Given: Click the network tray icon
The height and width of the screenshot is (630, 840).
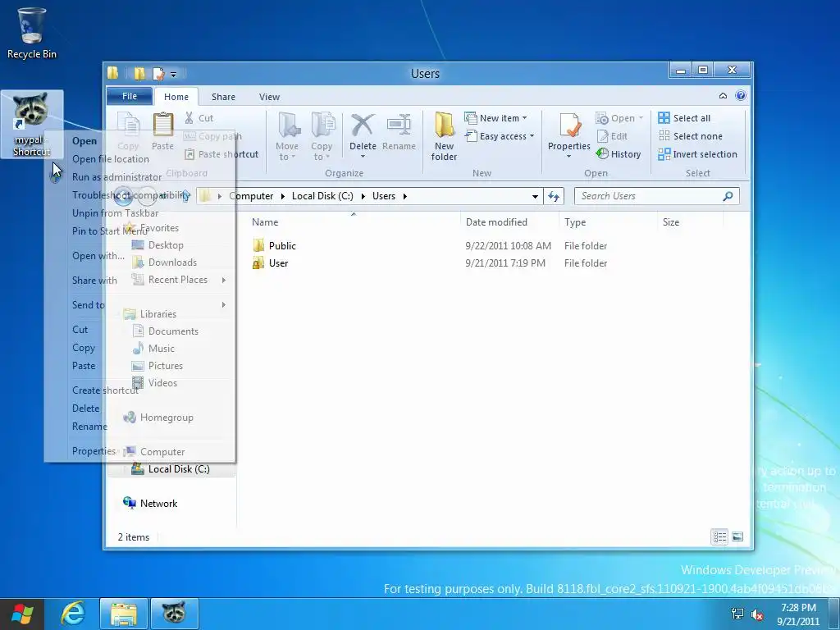Looking at the screenshot, I should pos(737,614).
